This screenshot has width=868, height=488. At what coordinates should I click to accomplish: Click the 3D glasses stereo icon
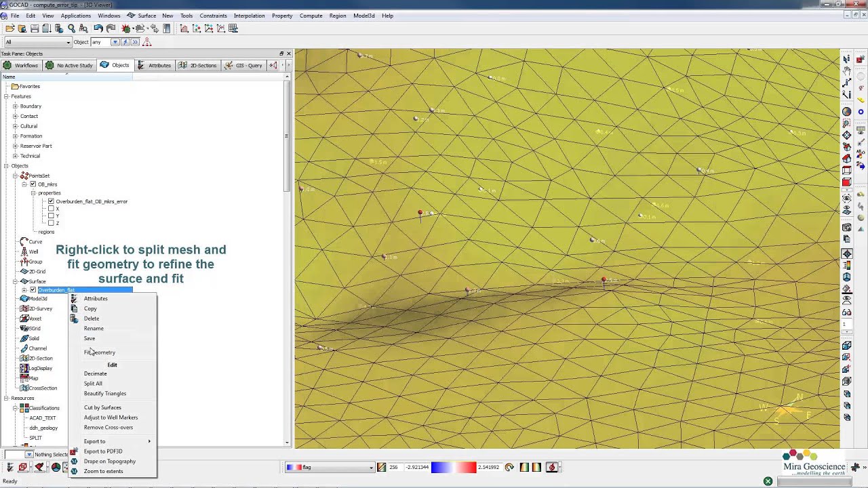point(847,312)
